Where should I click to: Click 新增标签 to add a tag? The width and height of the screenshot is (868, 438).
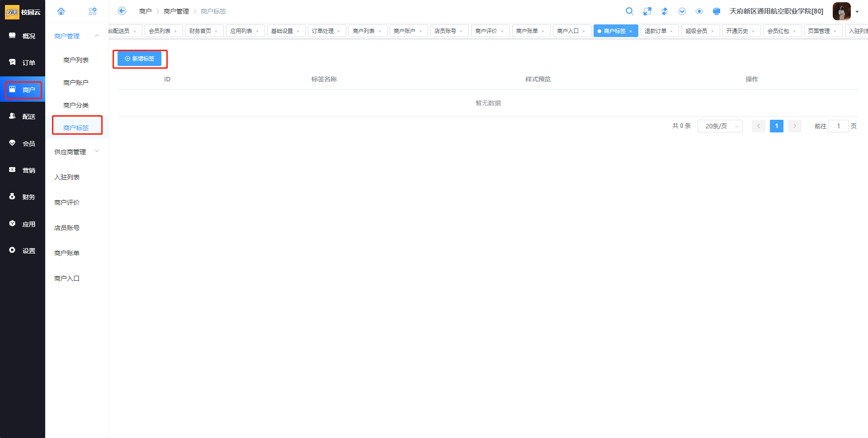click(x=139, y=59)
